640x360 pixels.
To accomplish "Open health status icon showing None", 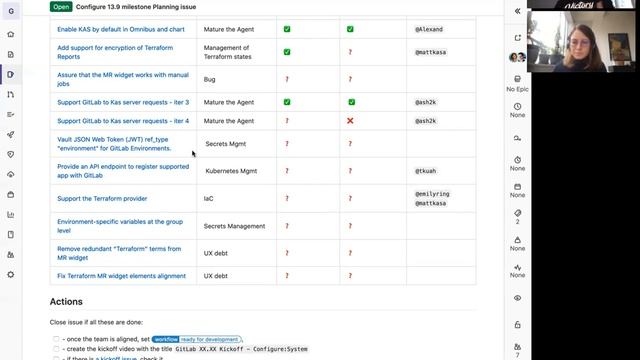I will 517,271.
